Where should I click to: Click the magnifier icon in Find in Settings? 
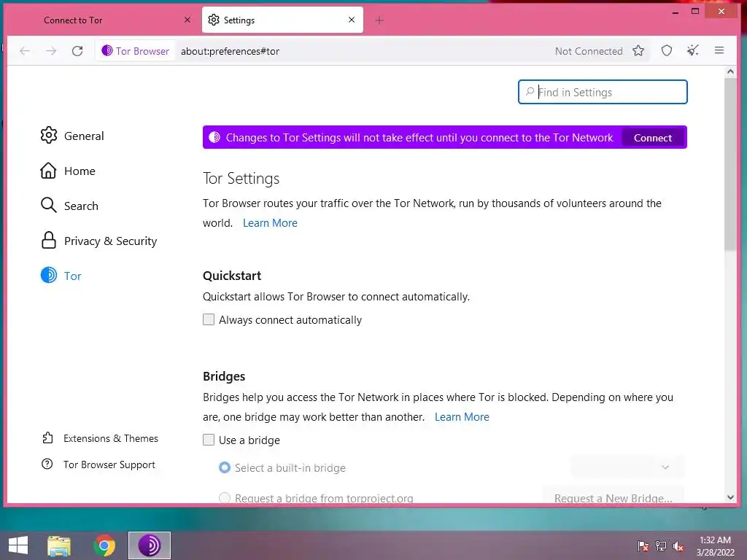tap(530, 91)
